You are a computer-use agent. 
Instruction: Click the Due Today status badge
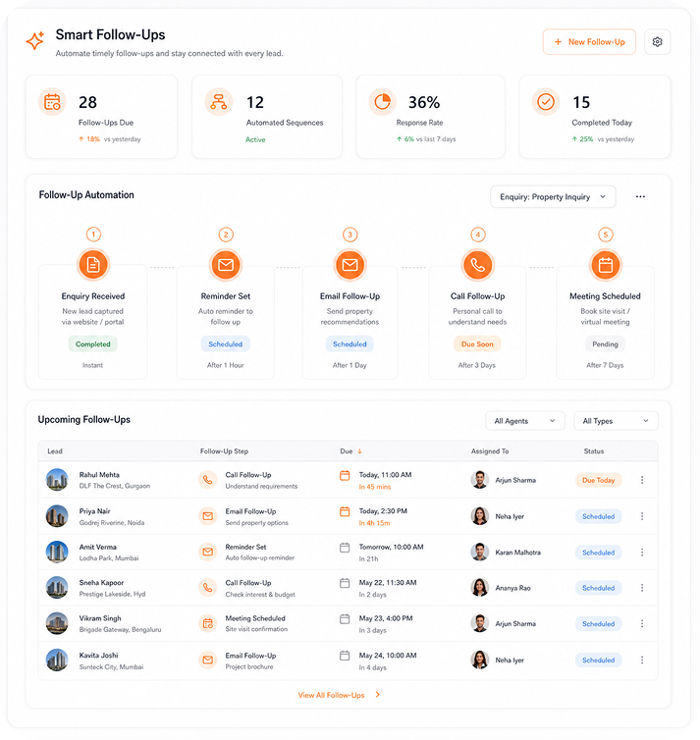(x=599, y=480)
